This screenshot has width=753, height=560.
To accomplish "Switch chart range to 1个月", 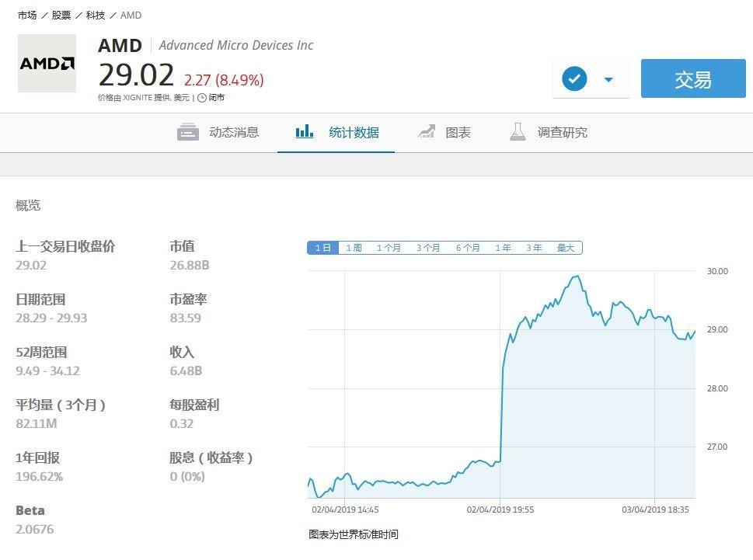I will 389,248.
